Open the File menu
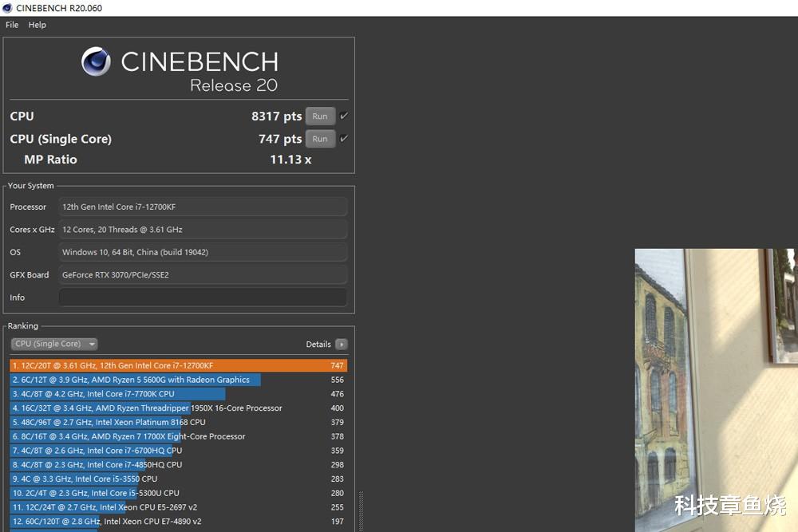 [12, 25]
